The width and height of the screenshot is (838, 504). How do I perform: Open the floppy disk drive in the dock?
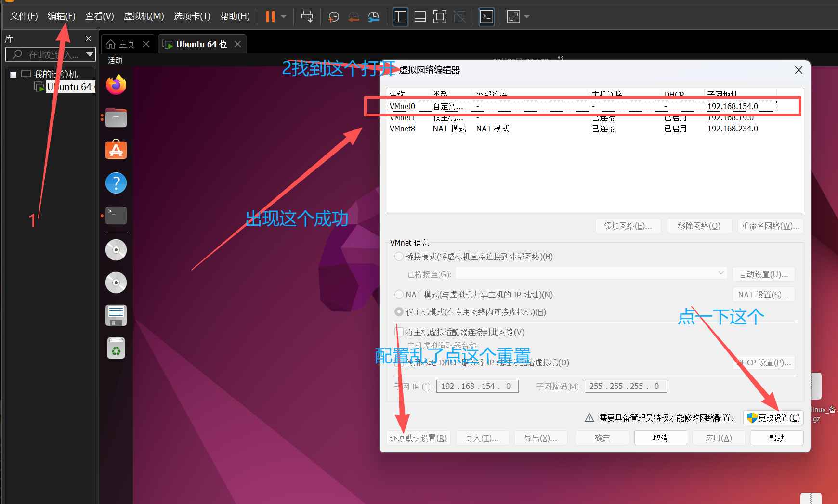[116, 316]
